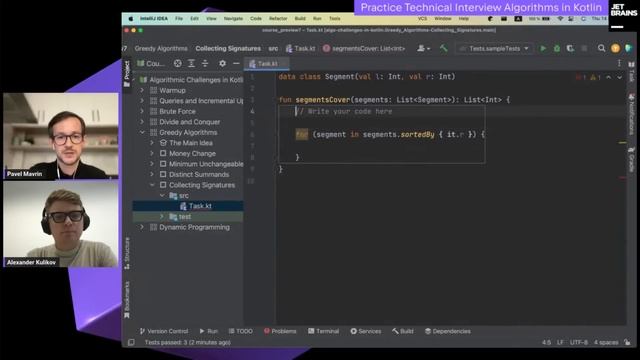640x360 pixels.
Task: Open the File menu
Action: click(179, 19)
